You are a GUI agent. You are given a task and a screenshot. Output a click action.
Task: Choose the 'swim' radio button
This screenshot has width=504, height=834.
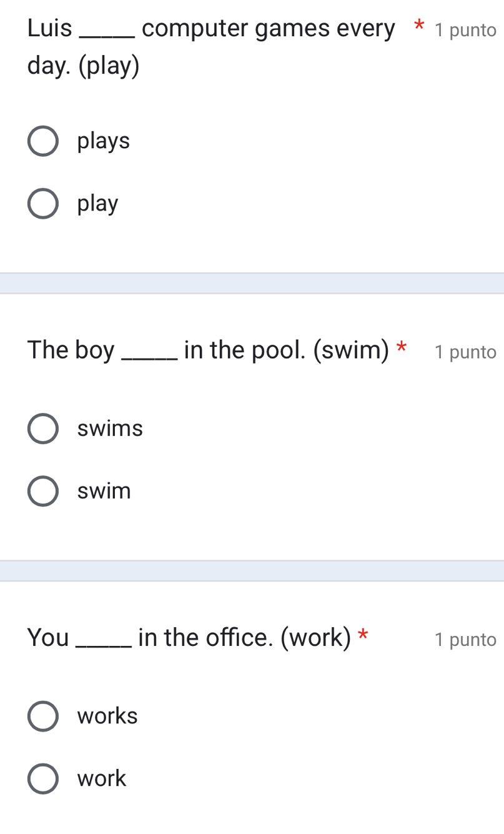(x=43, y=491)
